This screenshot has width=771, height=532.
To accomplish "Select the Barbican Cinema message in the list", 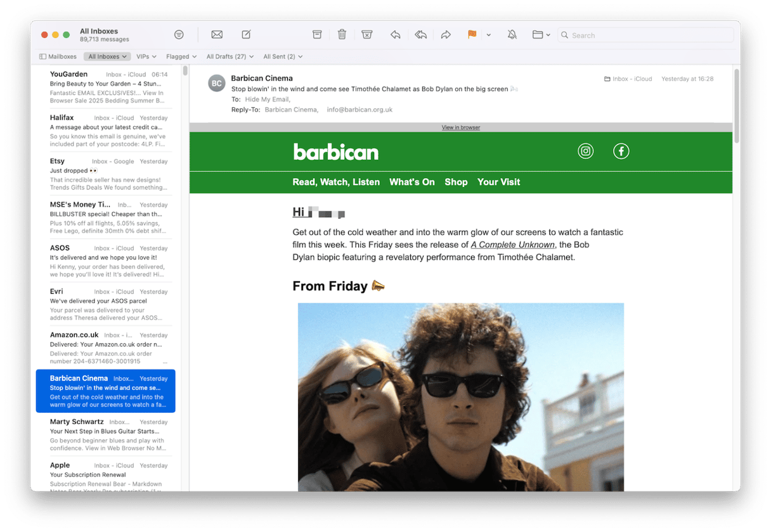I will pyautogui.click(x=106, y=391).
